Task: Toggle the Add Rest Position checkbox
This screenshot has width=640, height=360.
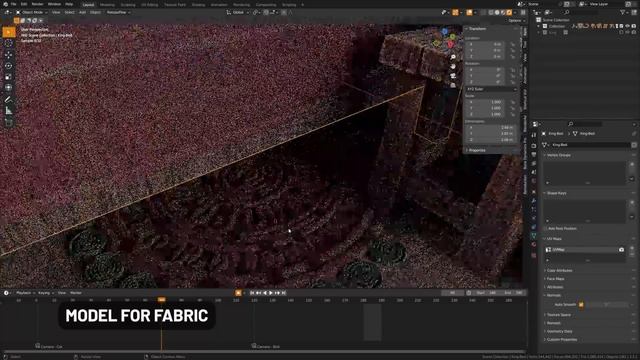Action: click(x=545, y=229)
